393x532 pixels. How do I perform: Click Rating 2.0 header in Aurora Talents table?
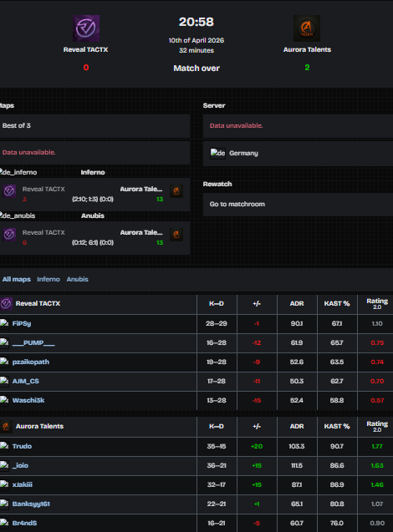point(377,427)
